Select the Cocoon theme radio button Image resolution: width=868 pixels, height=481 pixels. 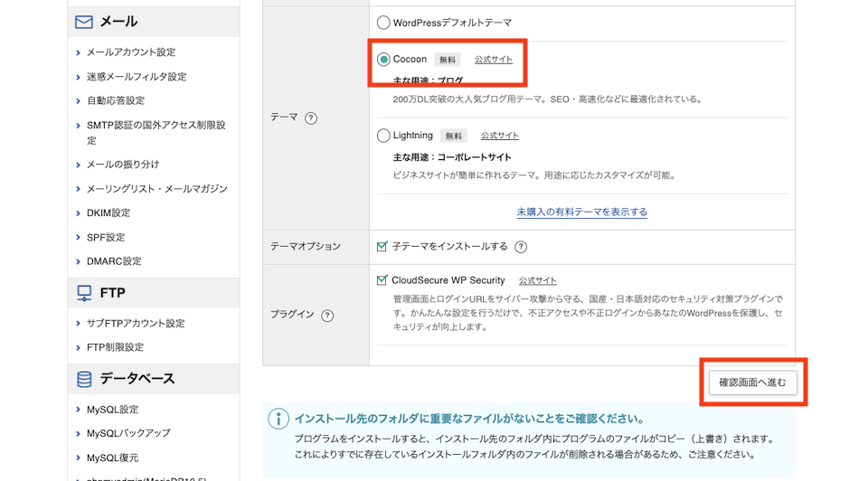coord(383,60)
